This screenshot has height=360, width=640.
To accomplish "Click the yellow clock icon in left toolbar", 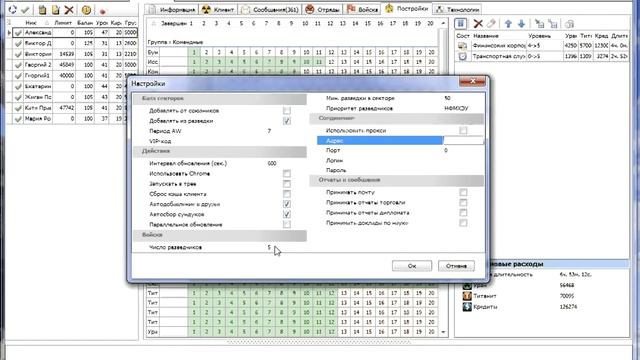I will click(86, 10).
